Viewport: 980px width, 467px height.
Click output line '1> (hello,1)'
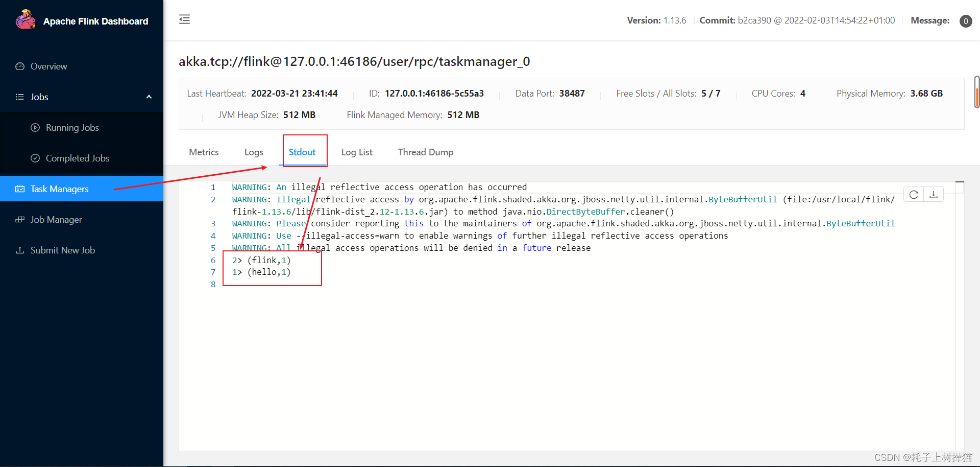pyautogui.click(x=261, y=272)
